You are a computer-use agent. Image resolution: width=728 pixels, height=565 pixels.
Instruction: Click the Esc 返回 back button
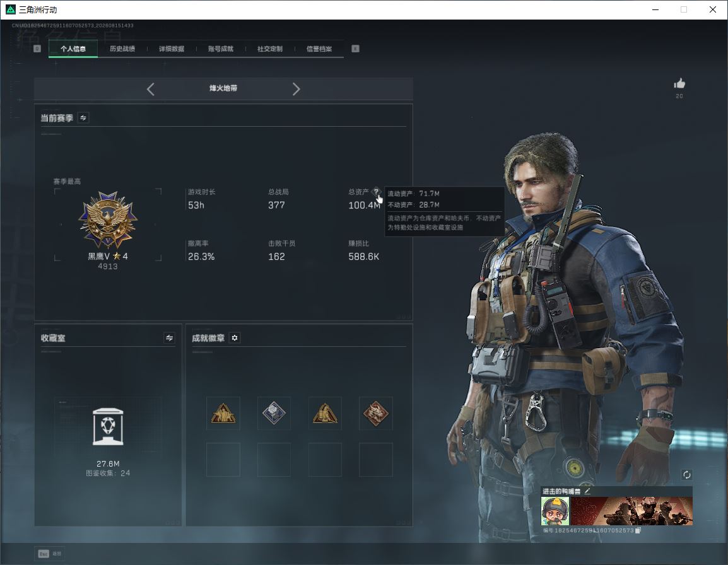point(49,554)
